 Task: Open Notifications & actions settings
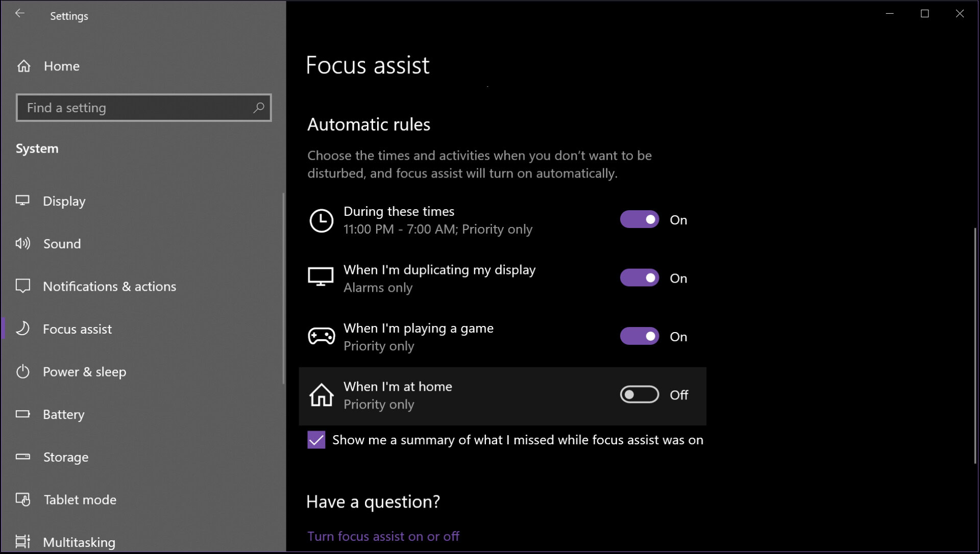(110, 286)
